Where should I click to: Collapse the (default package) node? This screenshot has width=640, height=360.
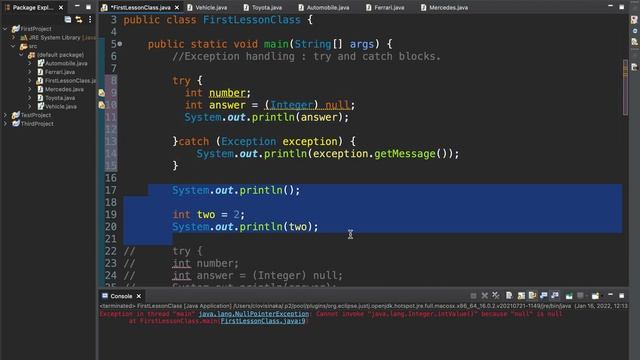(x=22, y=55)
